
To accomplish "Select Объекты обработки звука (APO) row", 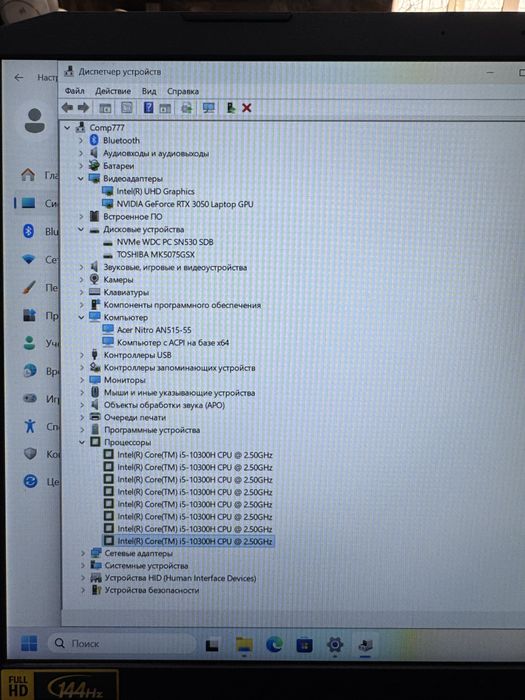I will pyautogui.click(x=164, y=405).
